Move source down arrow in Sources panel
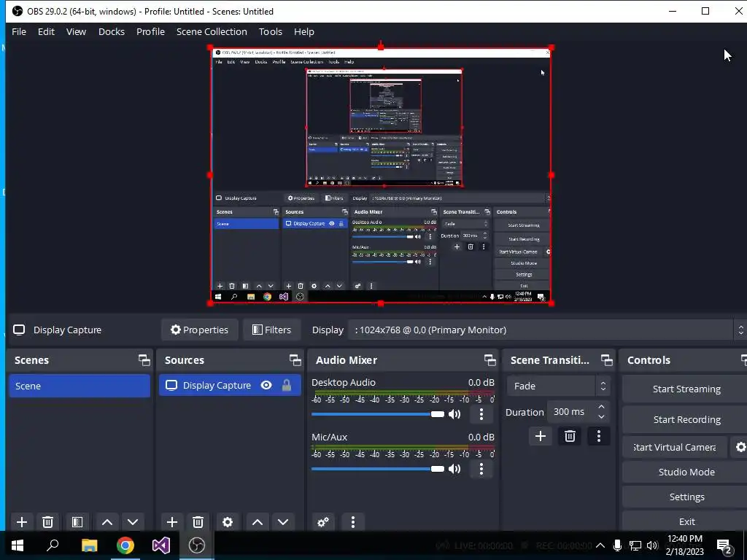Image resolution: width=747 pixels, height=560 pixels. (283, 522)
